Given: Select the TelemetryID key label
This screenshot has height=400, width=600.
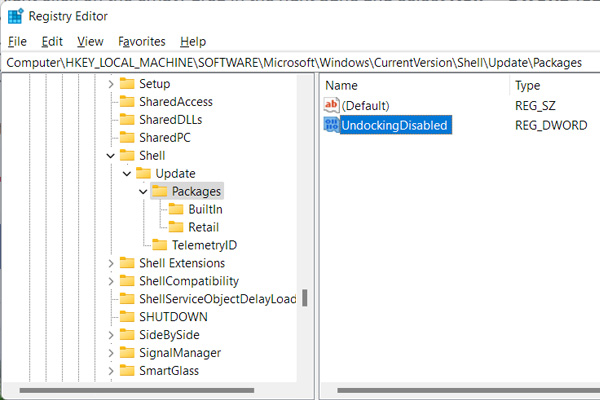Looking at the screenshot, I should (x=204, y=245).
